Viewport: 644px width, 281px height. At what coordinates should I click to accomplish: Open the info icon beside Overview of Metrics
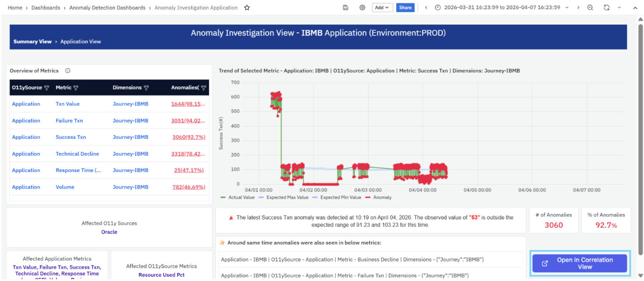[x=68, y=70]
